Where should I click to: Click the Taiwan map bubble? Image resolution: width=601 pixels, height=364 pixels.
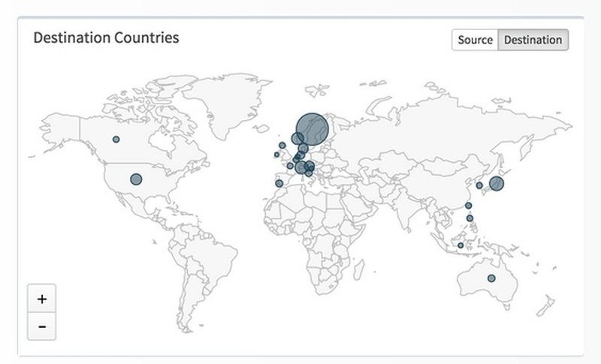point(468,205)
